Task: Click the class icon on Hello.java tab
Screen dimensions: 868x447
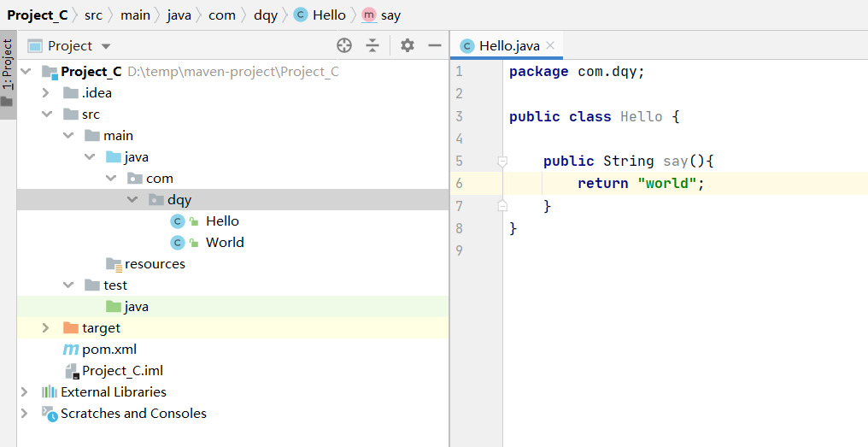Action: click(x=467, y=46)
